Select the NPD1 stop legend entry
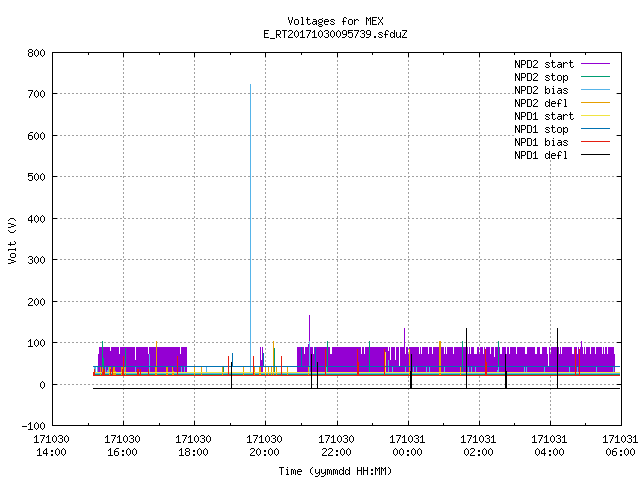This screenshot has height=480, width=640. click(541, 129)
